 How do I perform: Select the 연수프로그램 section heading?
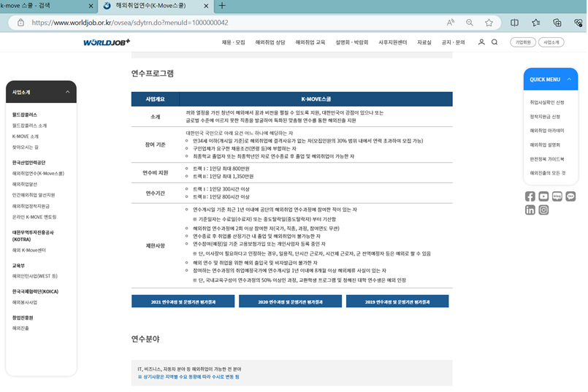(152, 73)
